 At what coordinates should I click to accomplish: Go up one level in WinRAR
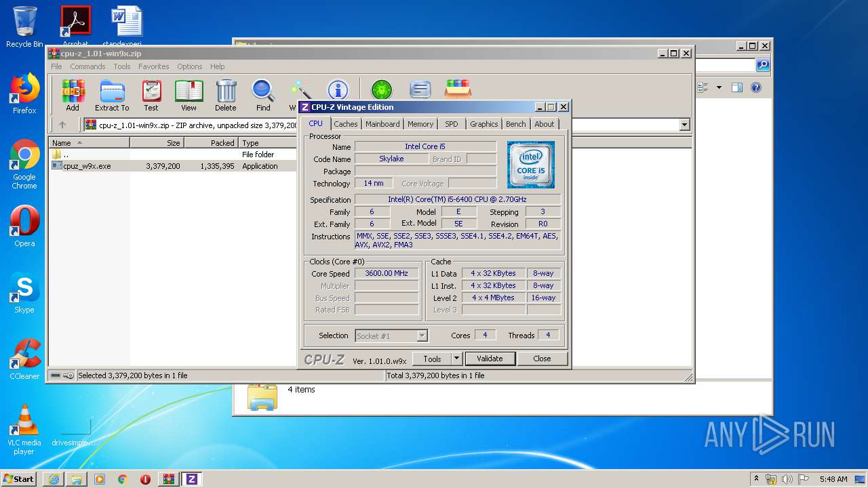[62, 125]
